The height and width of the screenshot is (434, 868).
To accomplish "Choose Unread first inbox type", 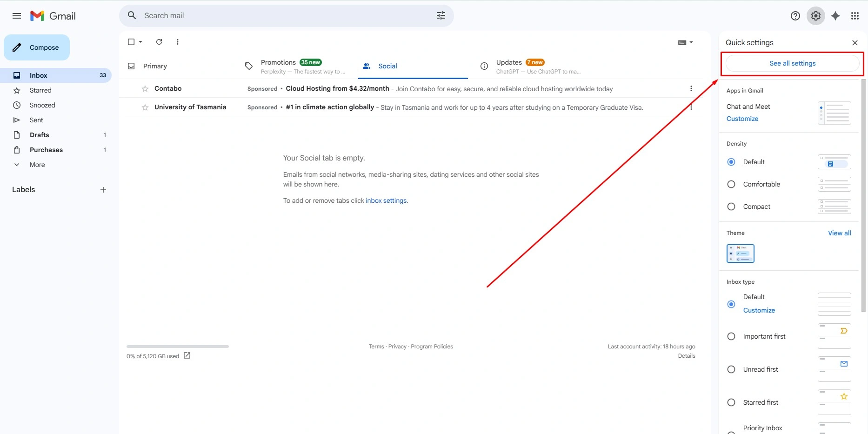I will tap(731, 369).
